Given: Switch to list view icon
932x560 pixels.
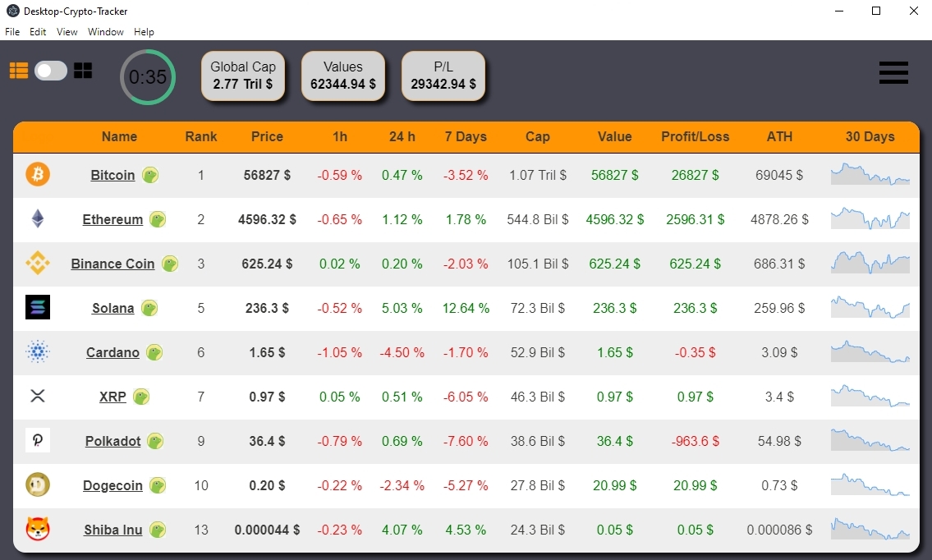Looking at the screenshot, I should pos(18,71).
